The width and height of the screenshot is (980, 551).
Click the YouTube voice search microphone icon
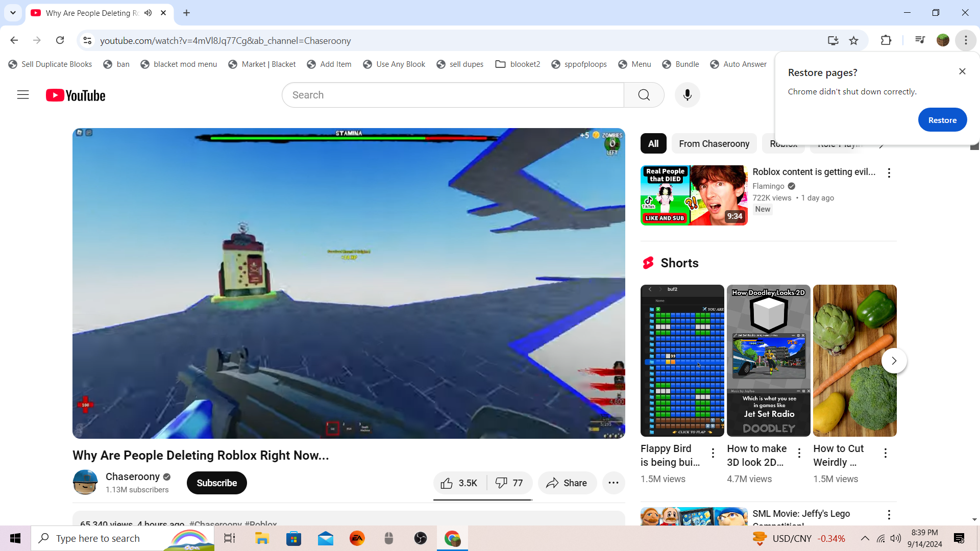[687, 95]
